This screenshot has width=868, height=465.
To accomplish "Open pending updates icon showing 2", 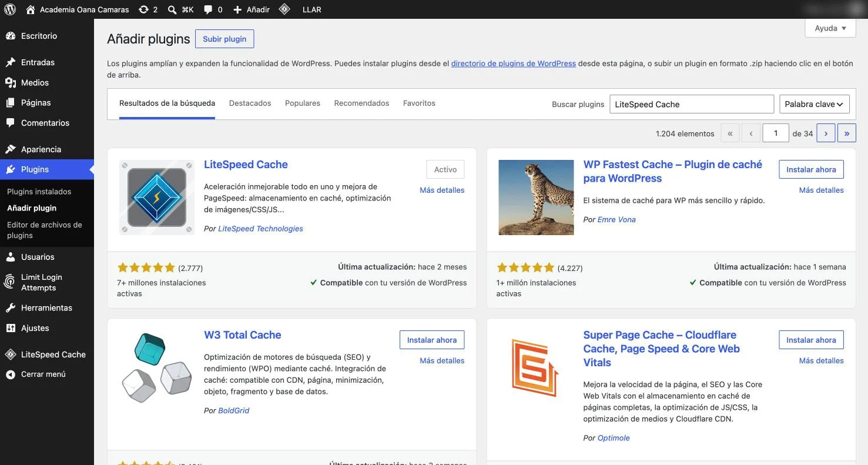I will (x=143, y=9).
